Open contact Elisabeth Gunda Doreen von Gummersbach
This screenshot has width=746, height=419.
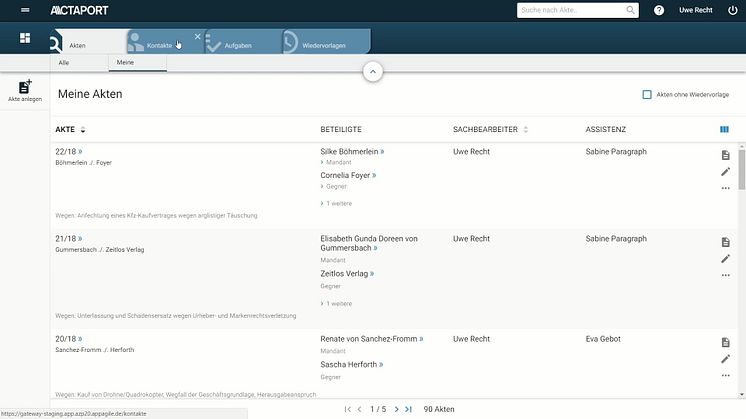[369, 244]
